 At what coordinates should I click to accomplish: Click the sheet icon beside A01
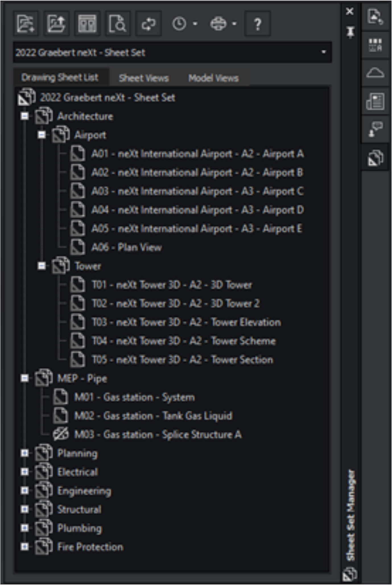pos(78,154)
